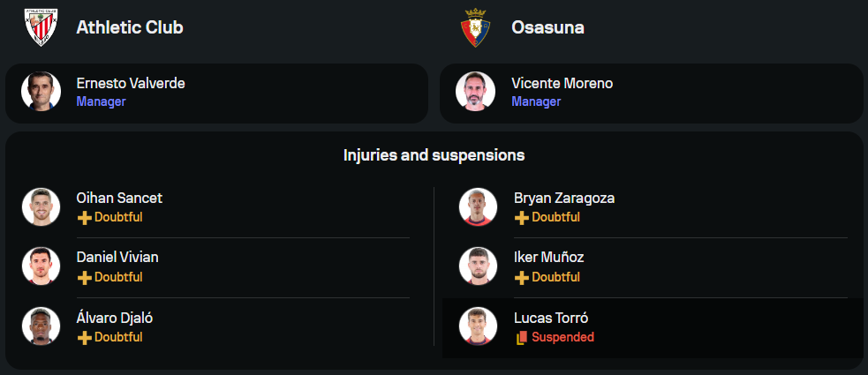This screenshot has height=375, width=868.
Task: Click Daniel Vivian's player avatar
Action: (41, 266)
